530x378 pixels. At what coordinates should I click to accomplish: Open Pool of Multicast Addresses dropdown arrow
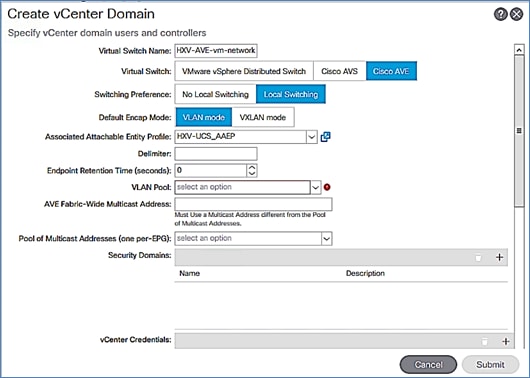coord(326,239)
